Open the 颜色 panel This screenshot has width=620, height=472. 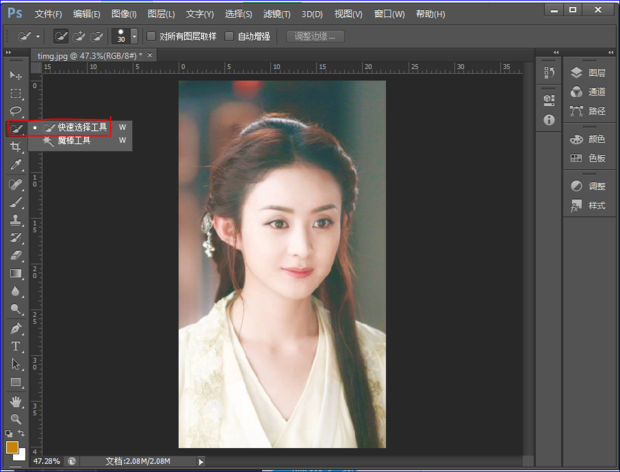click(588, 139)
